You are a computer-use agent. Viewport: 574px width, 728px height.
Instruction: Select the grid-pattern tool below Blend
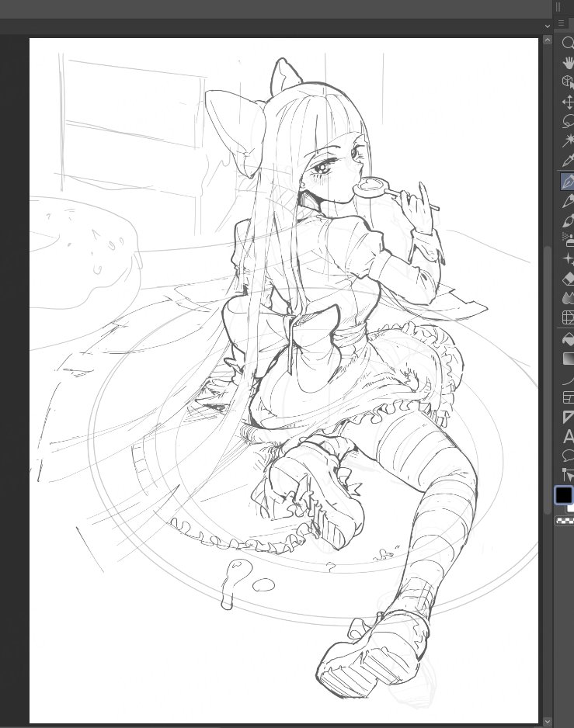(568, 317)
